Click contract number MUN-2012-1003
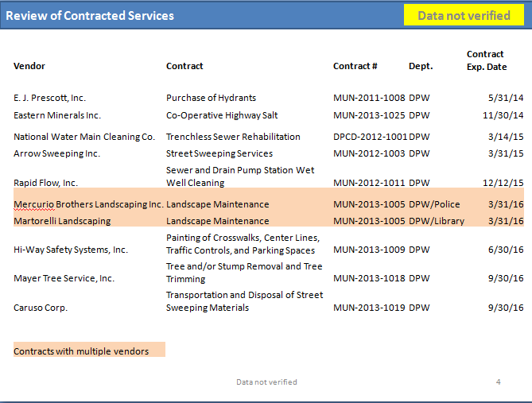 (x=369, y=153)
